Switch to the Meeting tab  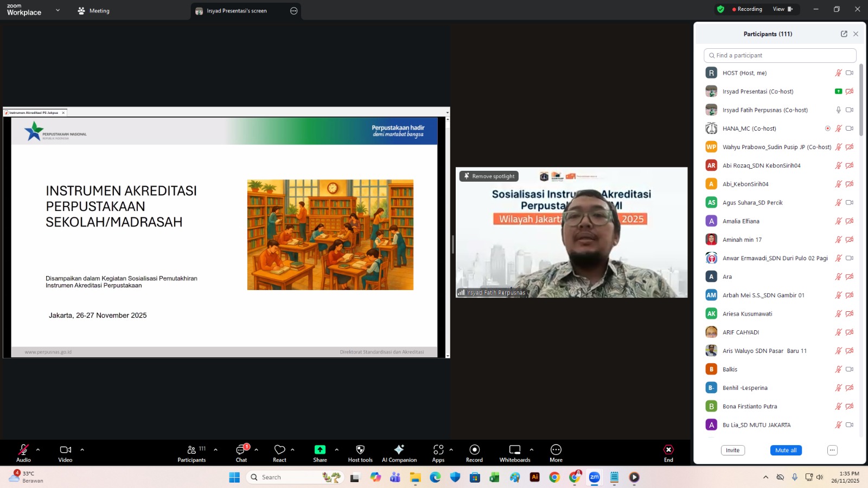tap(94, 11)
